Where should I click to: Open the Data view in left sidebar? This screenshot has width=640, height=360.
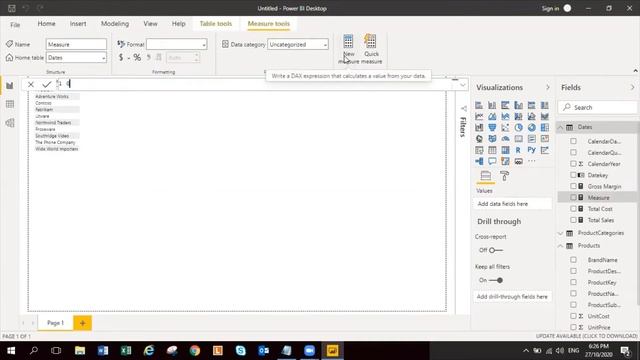(x=10, y=104)
